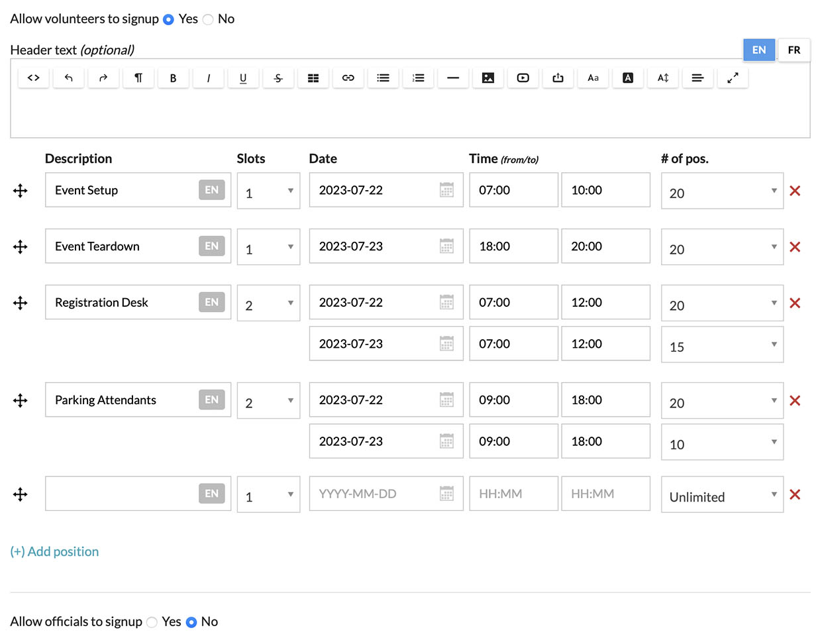Viewport: 818px width, 644px height.
Task: Open calendar picker for Event Setup date
Action: pyautogui.click(x=446, y=191)
